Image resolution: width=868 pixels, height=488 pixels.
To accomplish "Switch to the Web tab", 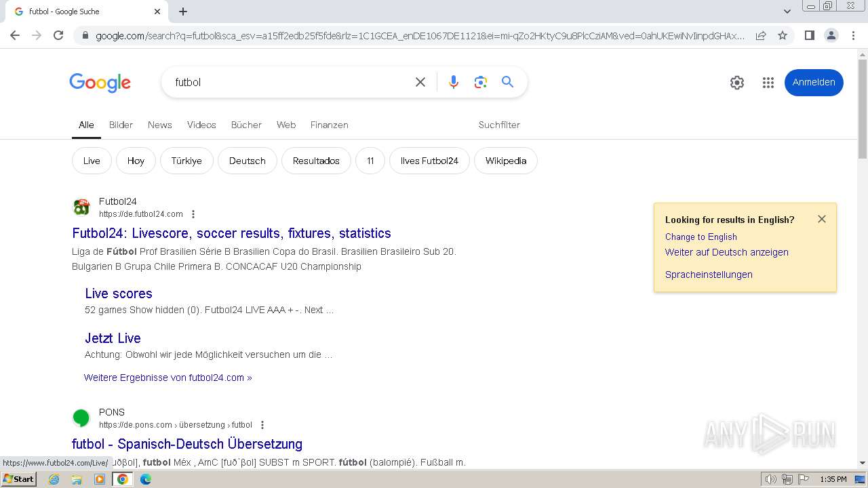I will click(x=286, y=125).
